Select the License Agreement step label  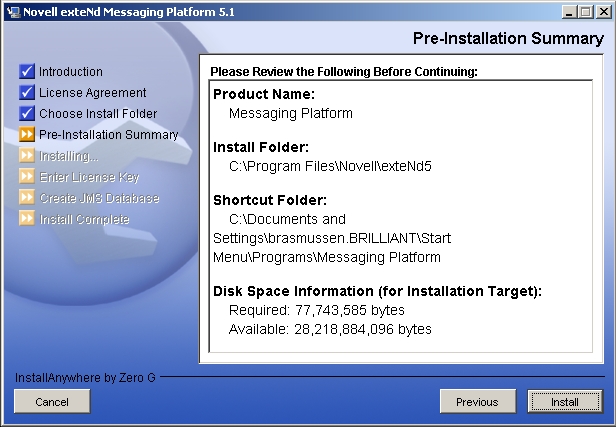click(x=93, y=93)
